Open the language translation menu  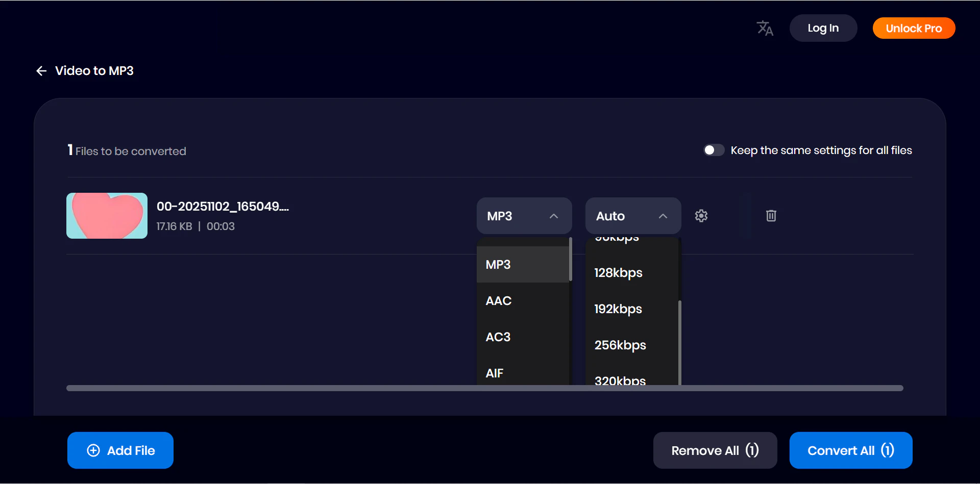pos(764,28)
